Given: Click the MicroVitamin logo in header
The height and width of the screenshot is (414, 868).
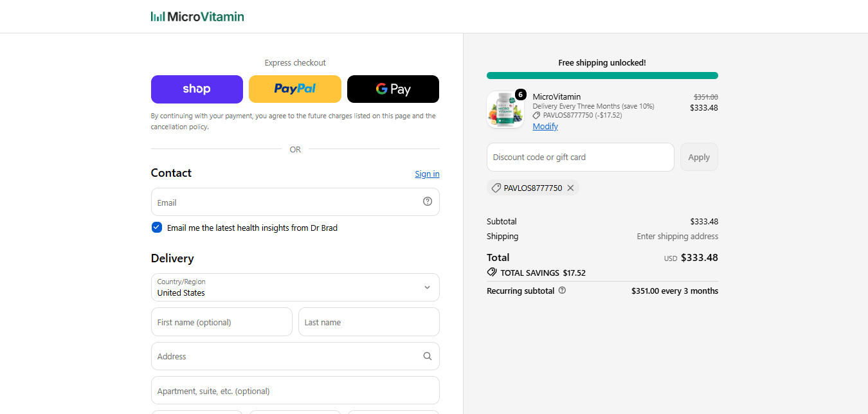Looking at the screenshot, I should pos(197,17).
